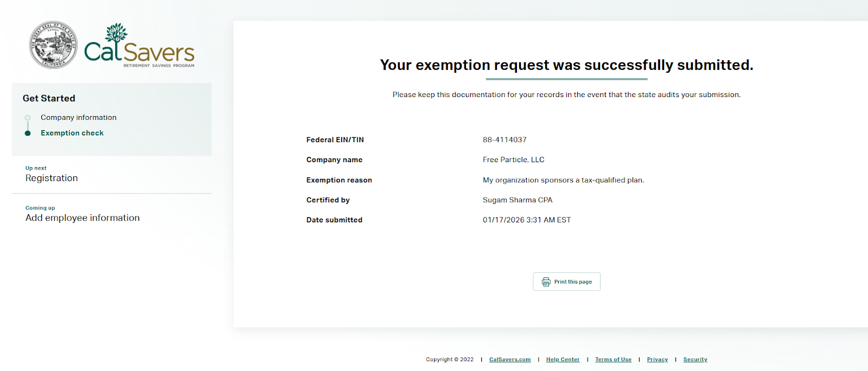
Task: Click the submitted date and time value
Action: [526, 220]
